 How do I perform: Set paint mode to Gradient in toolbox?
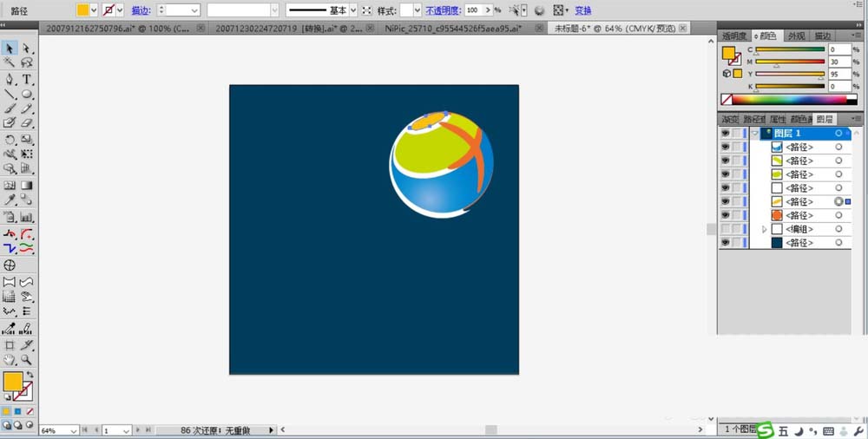17,411
